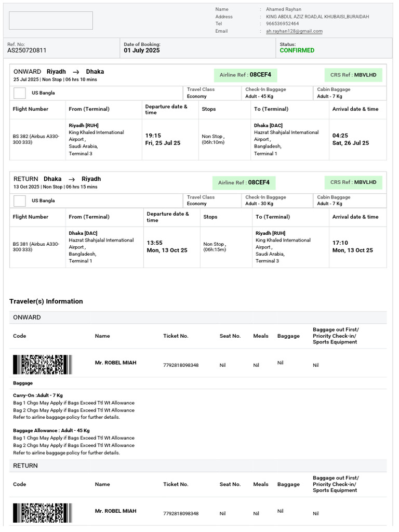Viewport: 399px width, 532px height.
Task: Click the return Airline Ref 08CEF4 badge
Action: tap(244, 182)
